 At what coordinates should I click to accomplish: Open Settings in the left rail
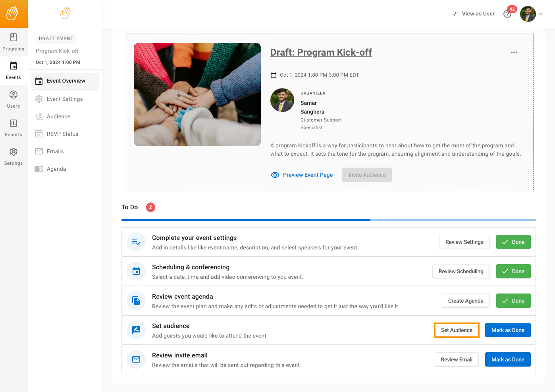click(13, 156)
